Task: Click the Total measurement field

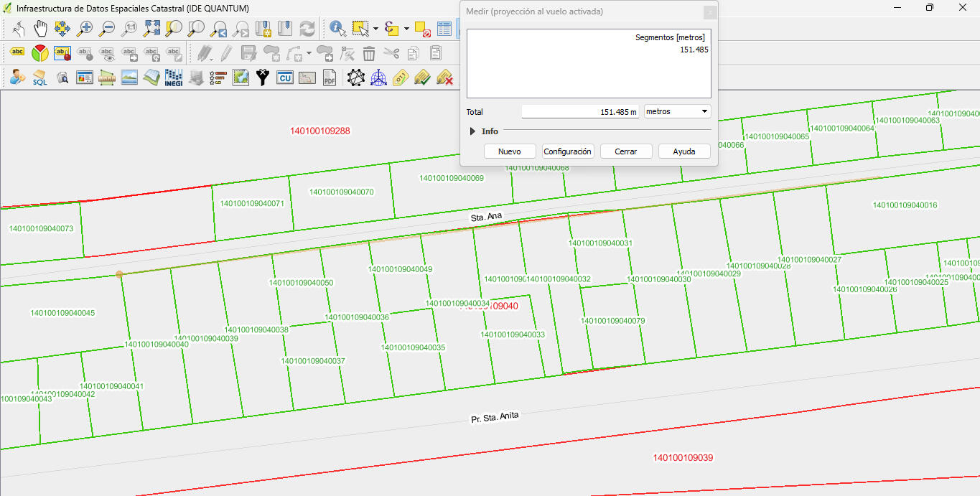Action: point(580,112)
